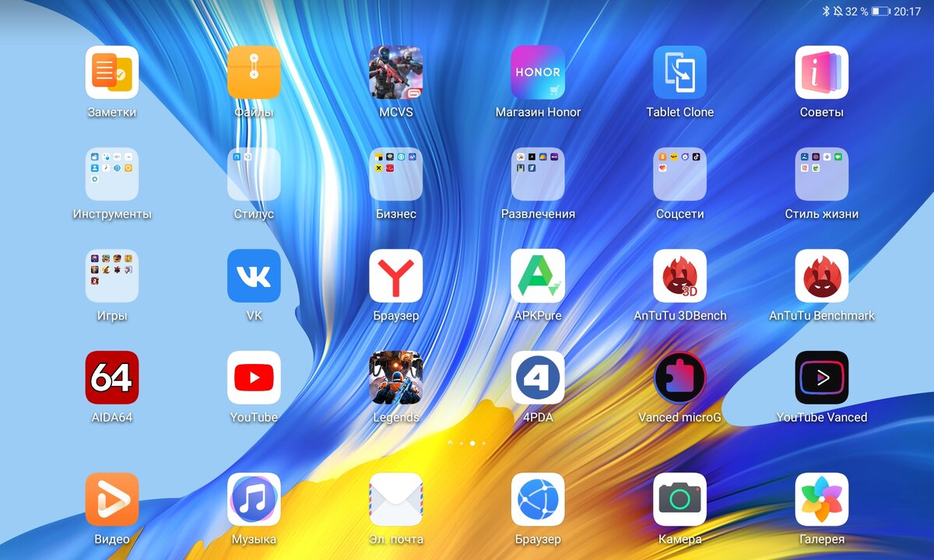Open the Камера app
934x560 pixels.
[679, 502]
